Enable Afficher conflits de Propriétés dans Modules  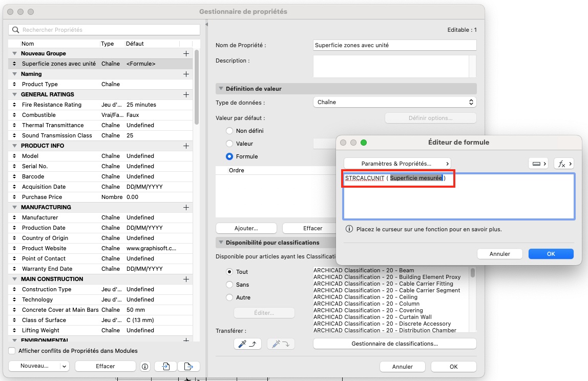(12, 351)
